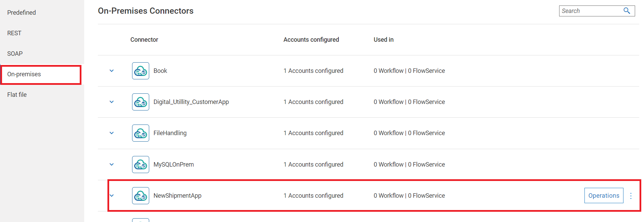Select the Predefined connectors category
The height and width of the screenshot is (222, 644).
coord(21,12)
